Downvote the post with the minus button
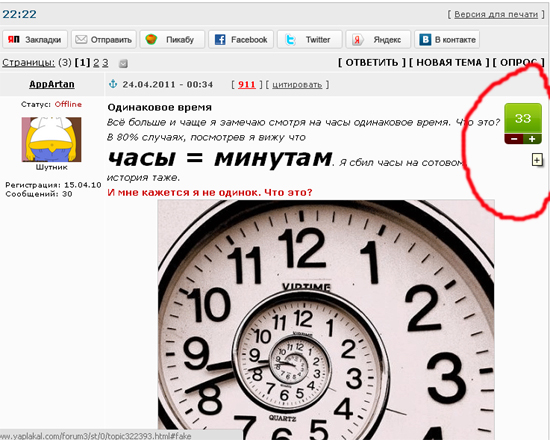 point(514,139)
